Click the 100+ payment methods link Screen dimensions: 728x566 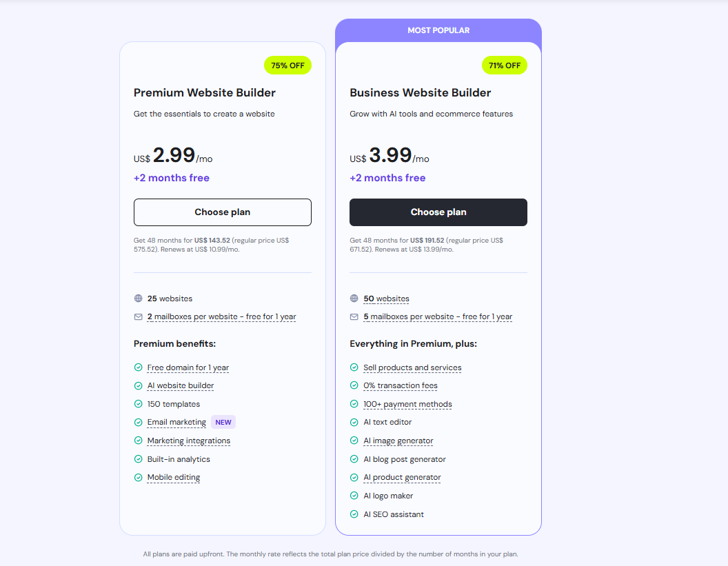pyautogui.click(x=407, y=404)
